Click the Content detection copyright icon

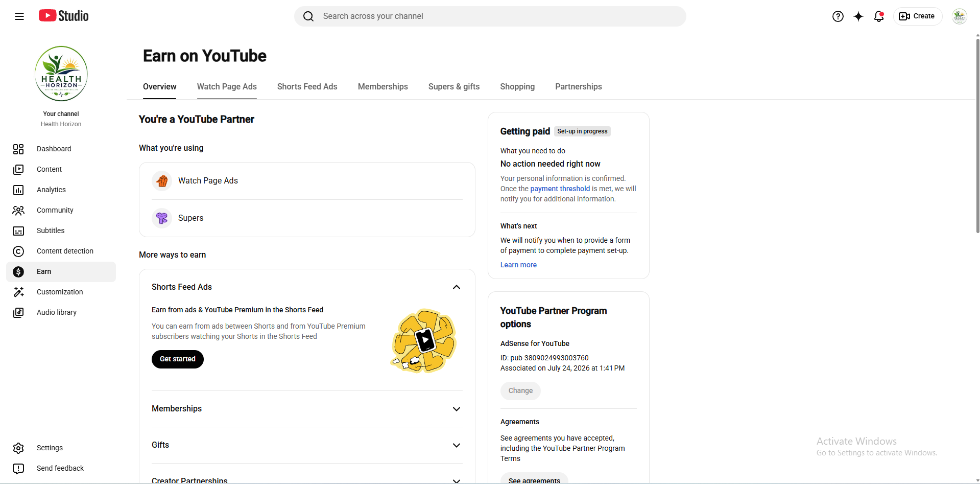[18, 251]
